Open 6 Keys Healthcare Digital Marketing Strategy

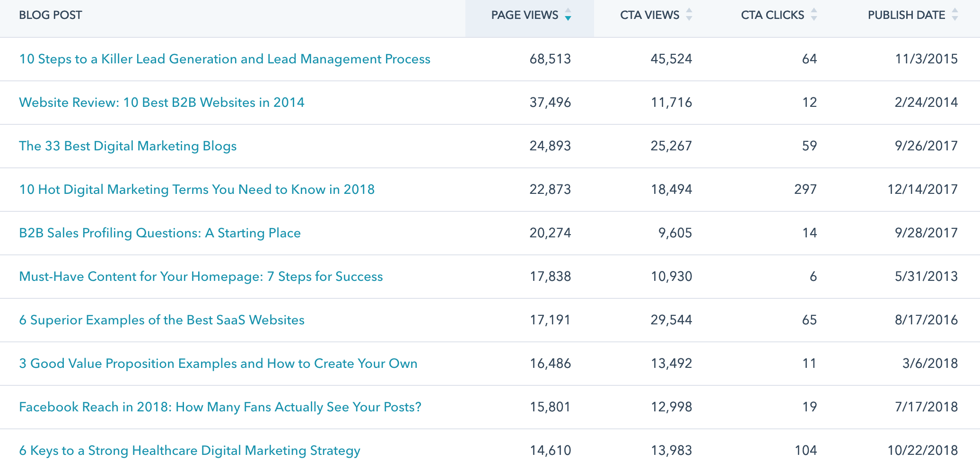tap(190, 451)
